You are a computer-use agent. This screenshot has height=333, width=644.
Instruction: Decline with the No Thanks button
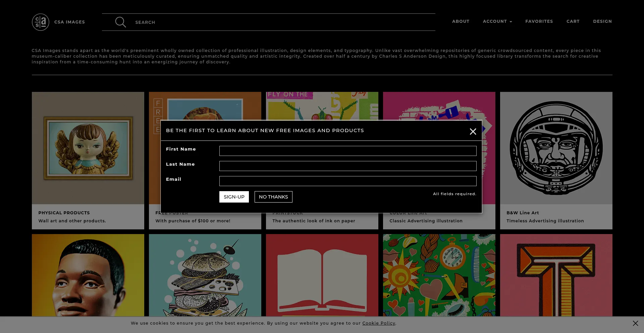(x=273, y=197)
